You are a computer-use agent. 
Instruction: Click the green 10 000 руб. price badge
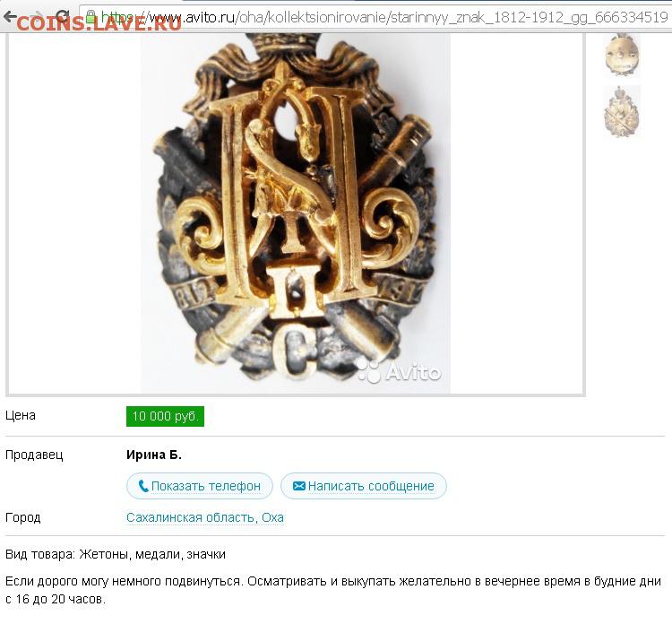[x=165, y=416]
